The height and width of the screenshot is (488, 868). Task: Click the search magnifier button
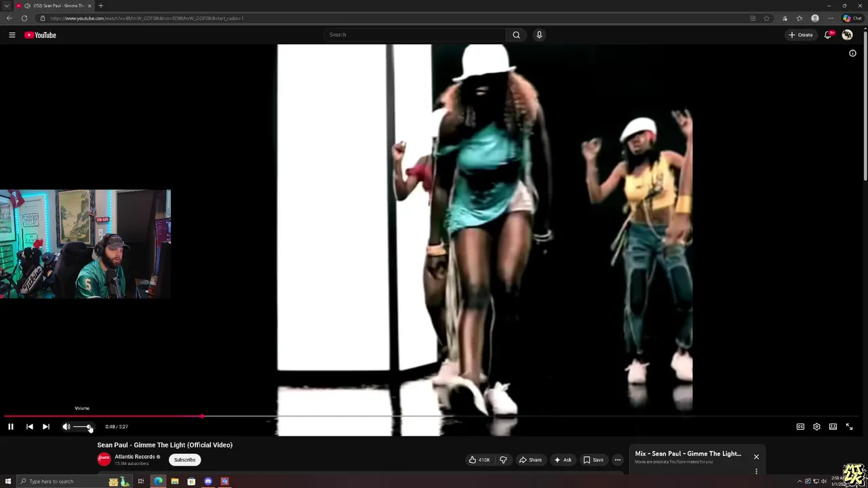pyautogui.click(x=516, y=35)
